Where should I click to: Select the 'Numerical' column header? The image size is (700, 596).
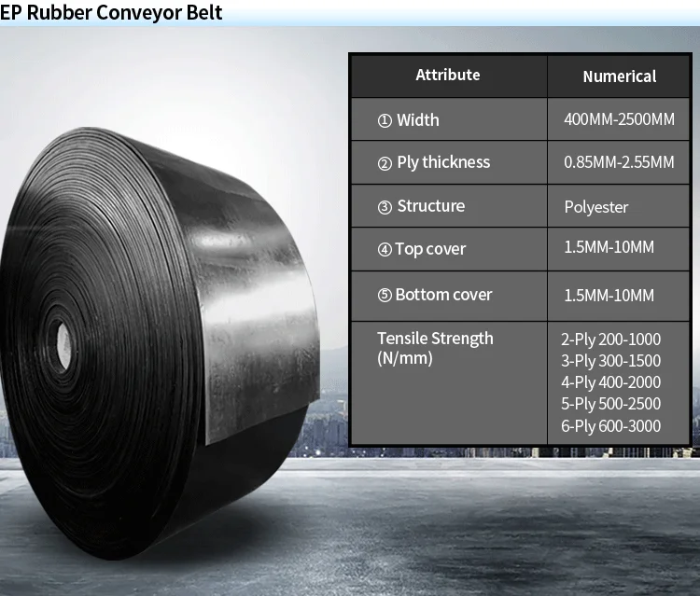620,76
